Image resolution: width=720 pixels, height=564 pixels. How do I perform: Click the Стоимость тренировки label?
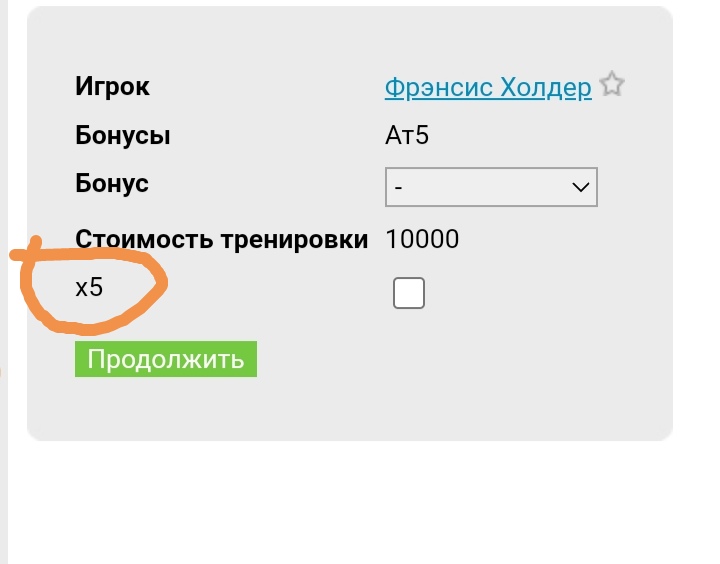tap(221, 239)
